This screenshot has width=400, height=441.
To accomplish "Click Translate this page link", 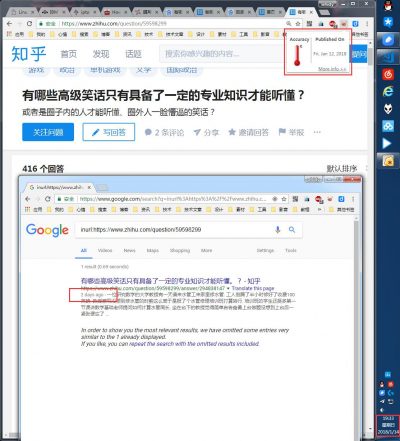I will pos(253,288).
